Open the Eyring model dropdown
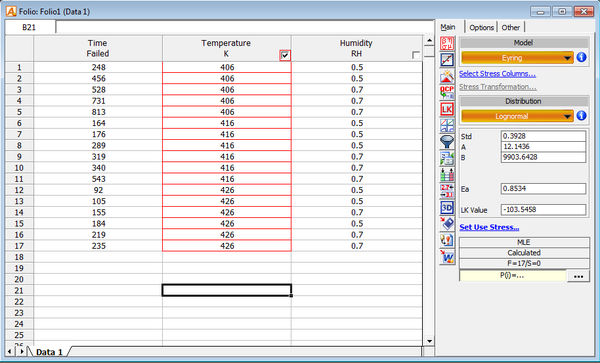Viewport: 600px width, 363px height. point(517,58)
